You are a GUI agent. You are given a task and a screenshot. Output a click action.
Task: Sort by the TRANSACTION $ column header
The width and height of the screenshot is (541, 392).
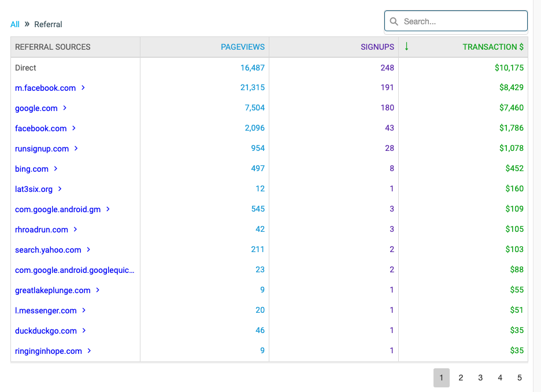(492, 47)
